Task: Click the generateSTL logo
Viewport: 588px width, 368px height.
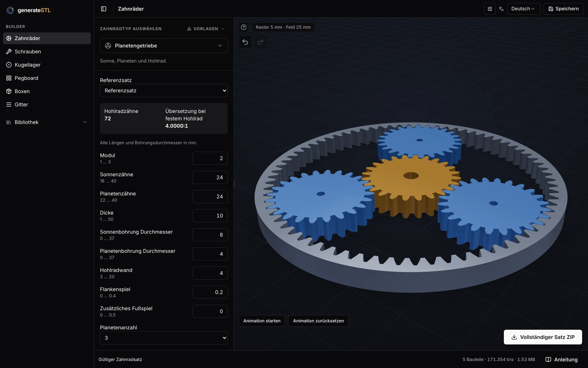Action: point(29,10)
